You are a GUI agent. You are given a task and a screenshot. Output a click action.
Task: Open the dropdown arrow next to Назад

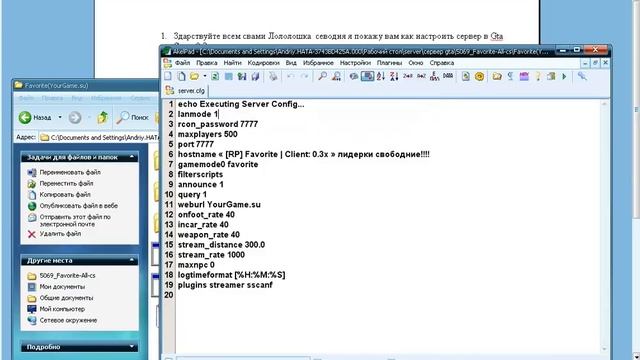pyautogui.click(x=60, y=118)
